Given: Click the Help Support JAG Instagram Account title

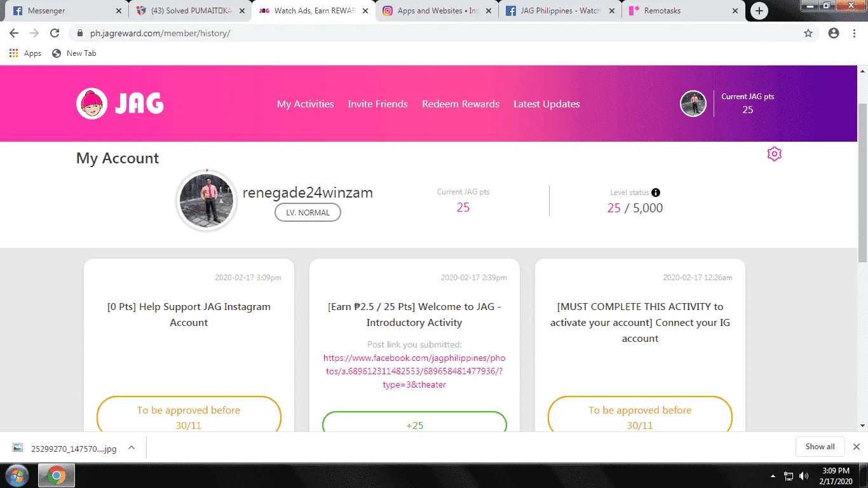Looking at the screenshot, I should [x=189, y=315].
